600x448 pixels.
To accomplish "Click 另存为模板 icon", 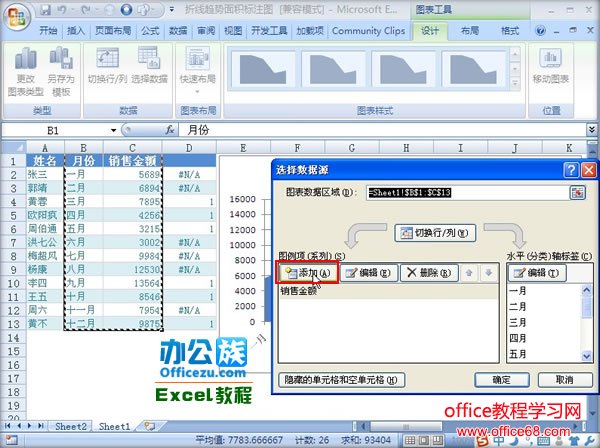I will (x=61, y=72).
